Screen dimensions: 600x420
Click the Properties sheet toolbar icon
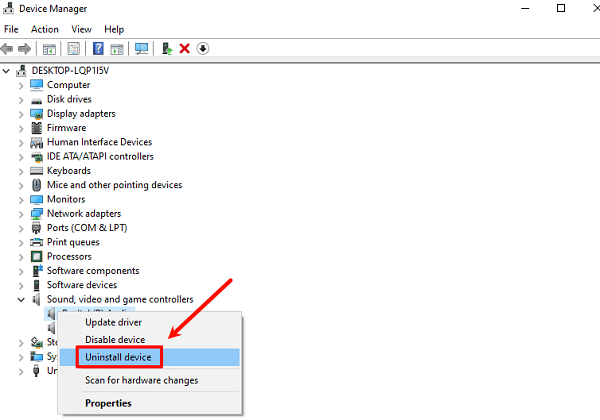pyautogui.click(x=73, y=49)
